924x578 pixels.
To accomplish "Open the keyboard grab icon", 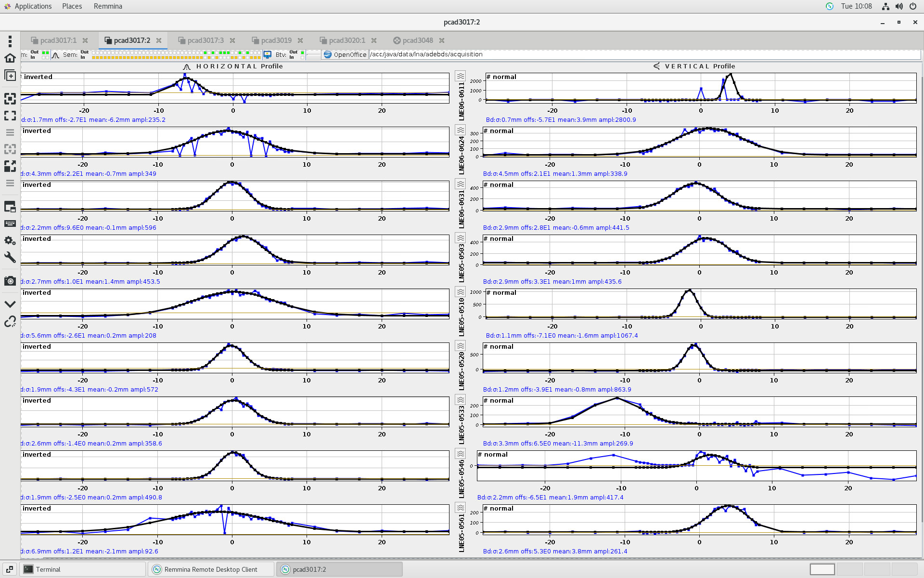I will tap(10, 223).
